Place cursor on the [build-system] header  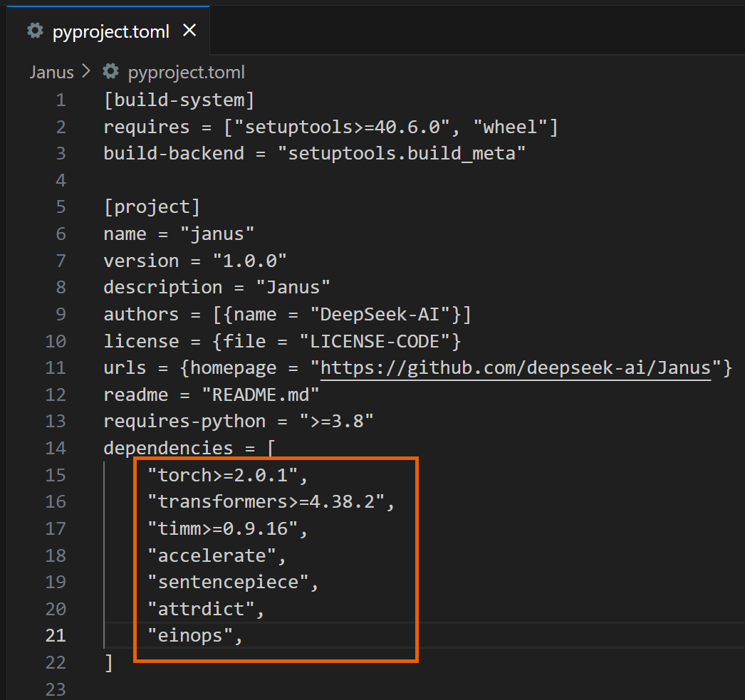pos(179,100)
